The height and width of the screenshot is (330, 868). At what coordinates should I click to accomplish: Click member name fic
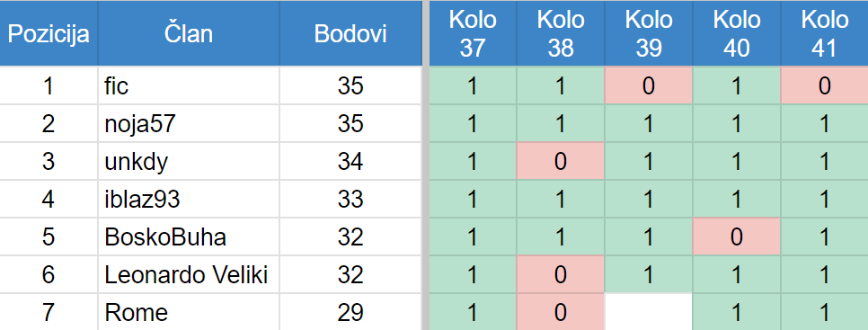[117, 85]
